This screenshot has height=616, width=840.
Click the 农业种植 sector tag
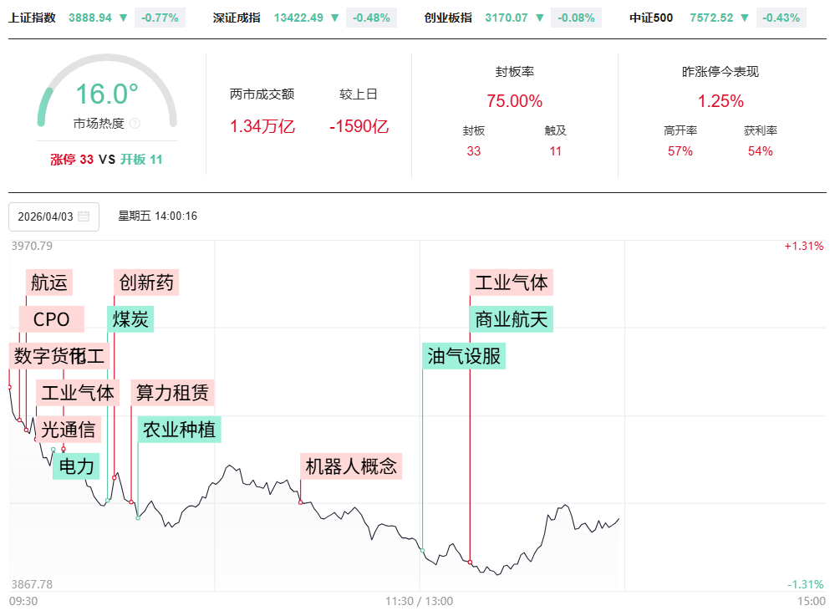point(179,430)
